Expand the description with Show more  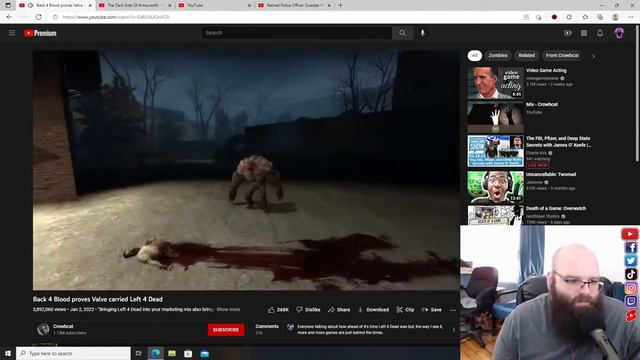[228, 309]
